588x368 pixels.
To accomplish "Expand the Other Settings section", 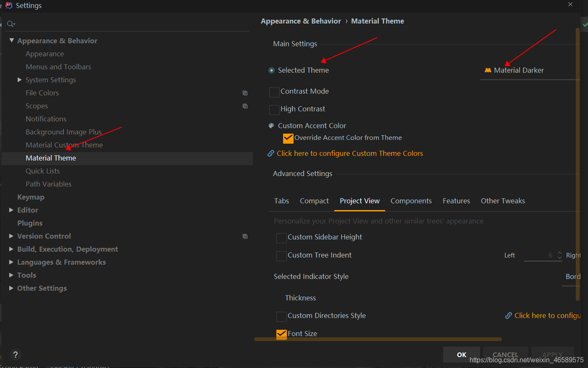I will (11, 288).
